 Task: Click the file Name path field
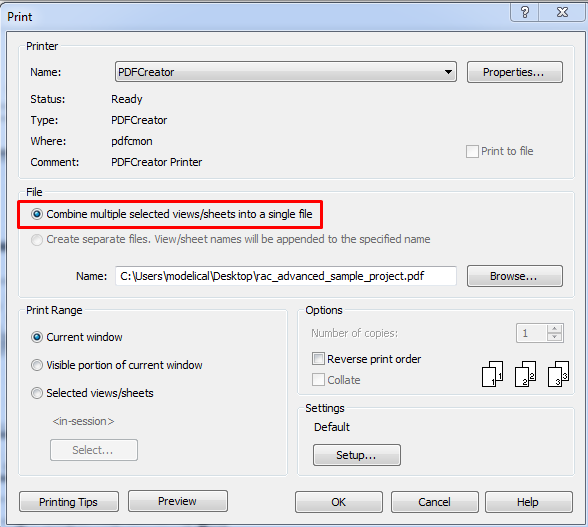pyautogui.click(x=285, y=276)
